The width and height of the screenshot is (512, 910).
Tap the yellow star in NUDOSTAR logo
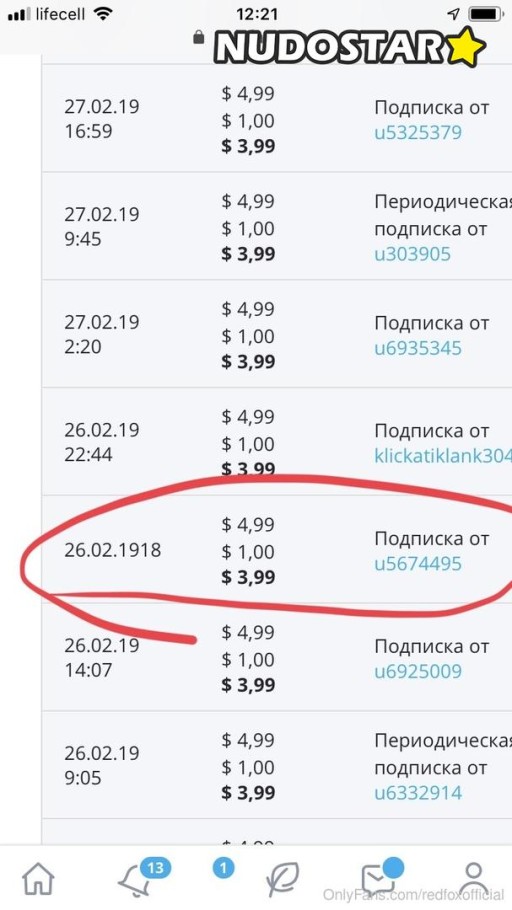click(465, 48)
